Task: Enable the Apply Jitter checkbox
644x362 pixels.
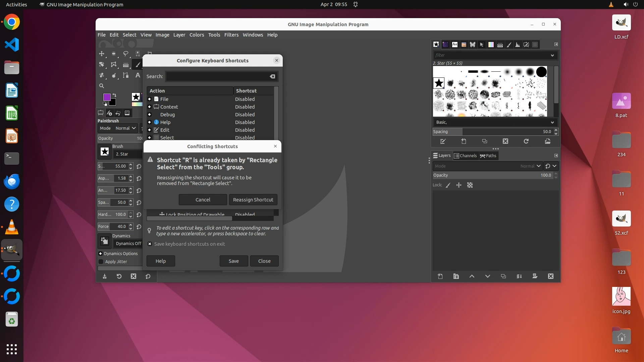Action: click(101, 261)
